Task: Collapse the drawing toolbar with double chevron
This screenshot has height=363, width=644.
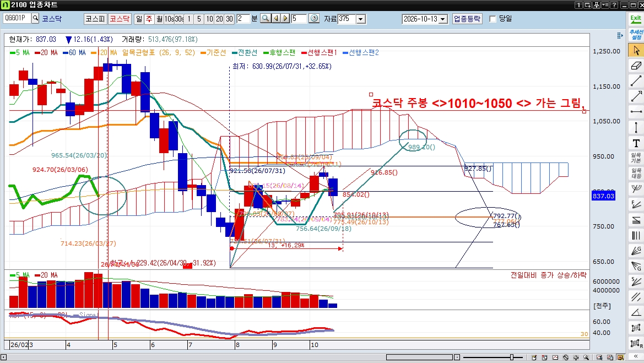Action: (636, 356)
